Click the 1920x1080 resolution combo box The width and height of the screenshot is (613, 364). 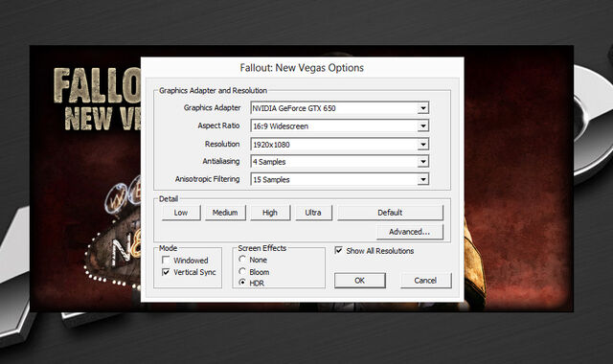pyautogui.click(x=339, y=145)
